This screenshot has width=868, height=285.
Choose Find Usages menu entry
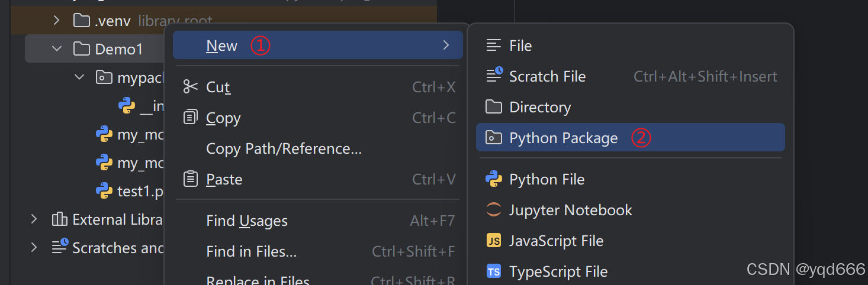pos(246,221)
